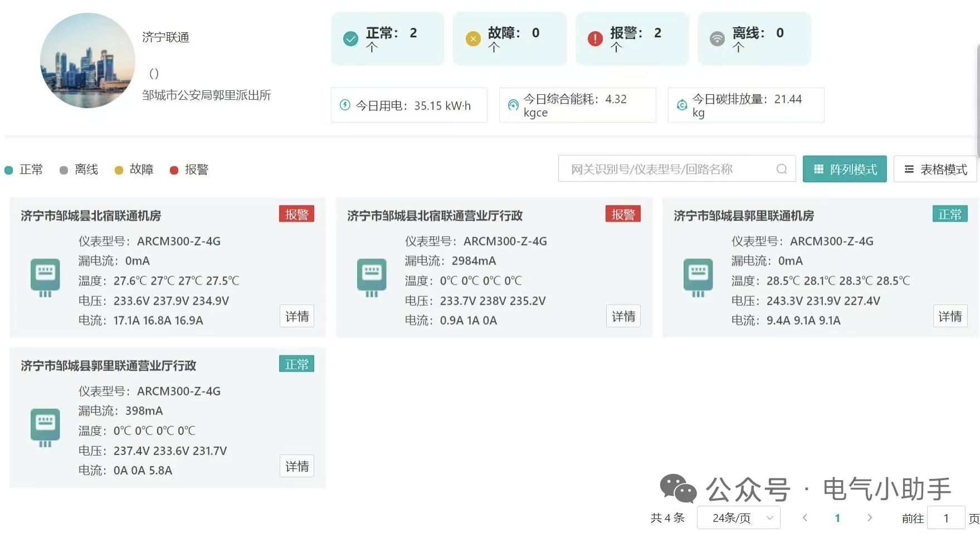Click 温度: 27.6℃ 27℃ 27℃ 27.5℃ row
This screenshot has height=533, width=980.
(159, 281)
